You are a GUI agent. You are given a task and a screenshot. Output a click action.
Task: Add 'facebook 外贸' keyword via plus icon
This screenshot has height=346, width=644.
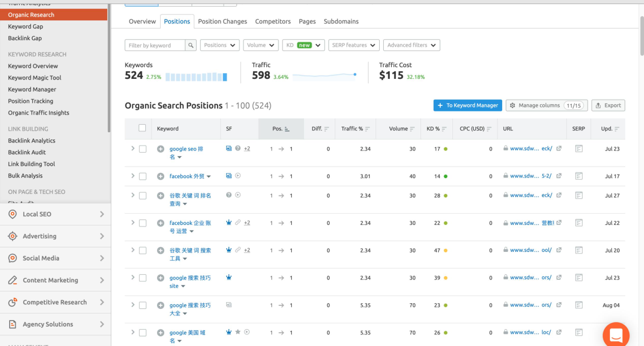pyautogui.click(x=160, y=176)
